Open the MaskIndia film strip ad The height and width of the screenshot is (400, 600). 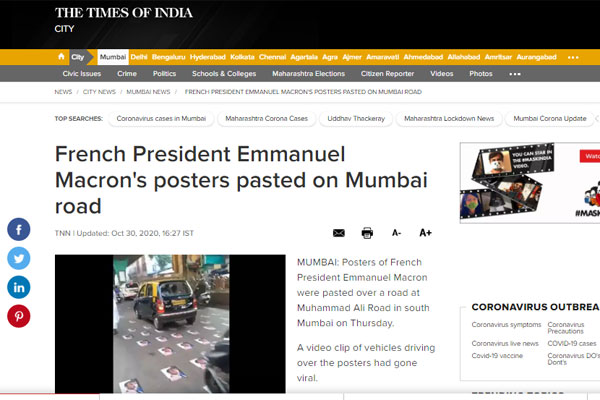(530, 183)
